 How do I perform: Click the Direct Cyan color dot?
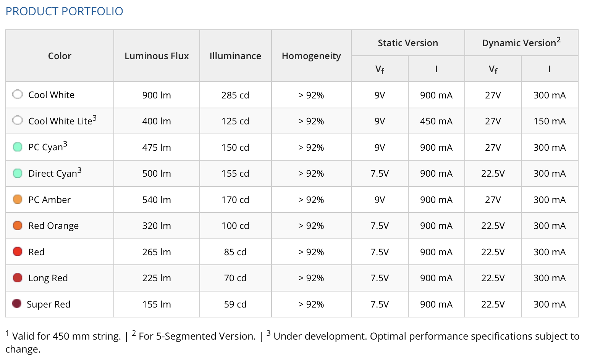pos(18,173)
